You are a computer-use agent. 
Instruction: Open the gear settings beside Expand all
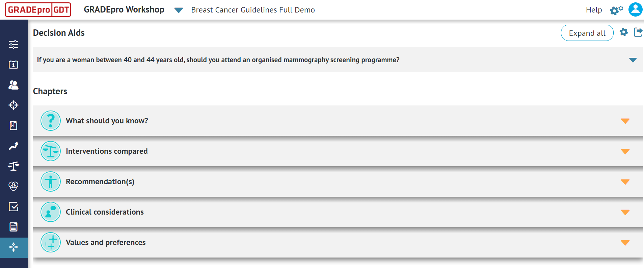[x=624, y=32]
